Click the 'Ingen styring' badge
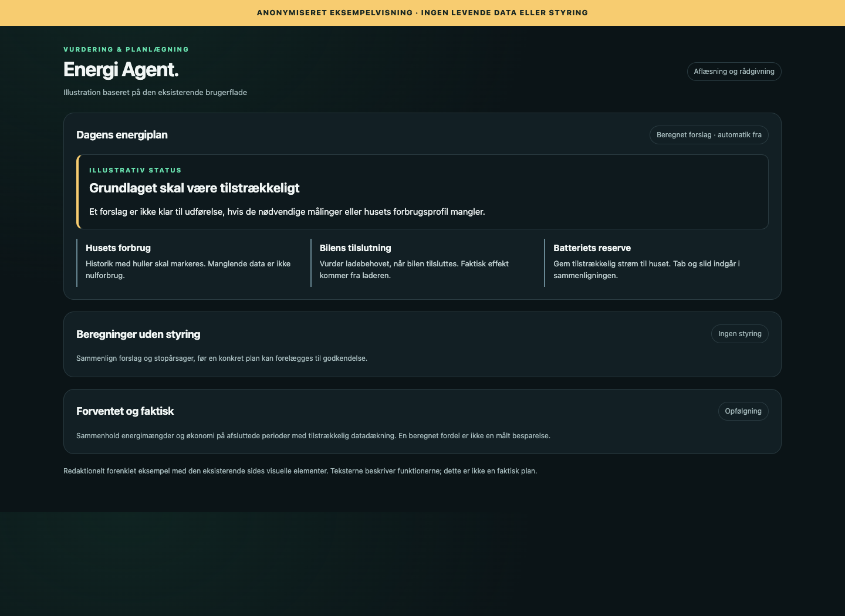The height and width of the screenshot is (616, 845). pos(740,334)
